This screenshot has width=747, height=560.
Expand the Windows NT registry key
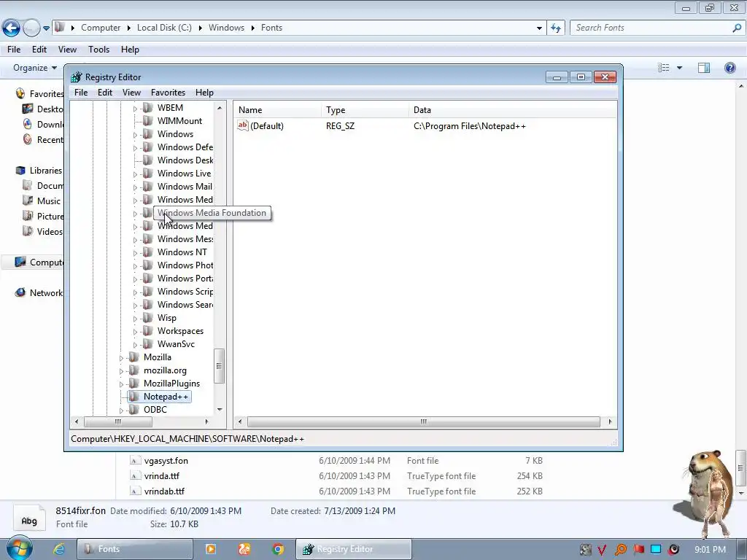pos(135,253)
